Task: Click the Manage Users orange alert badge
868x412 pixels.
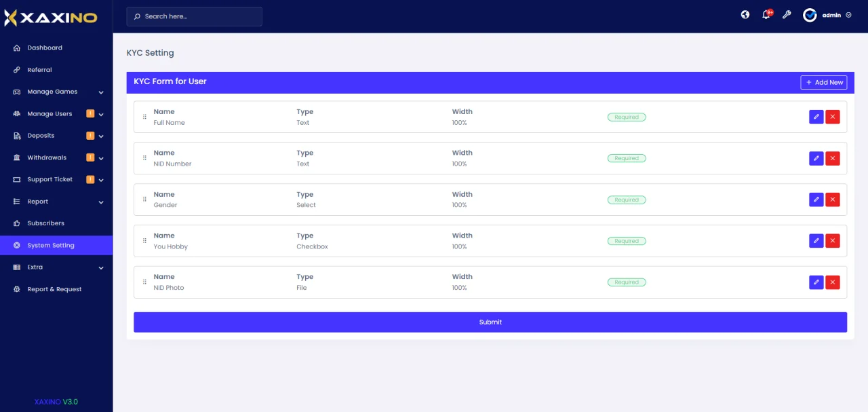Action: click(x=90, y=113)
